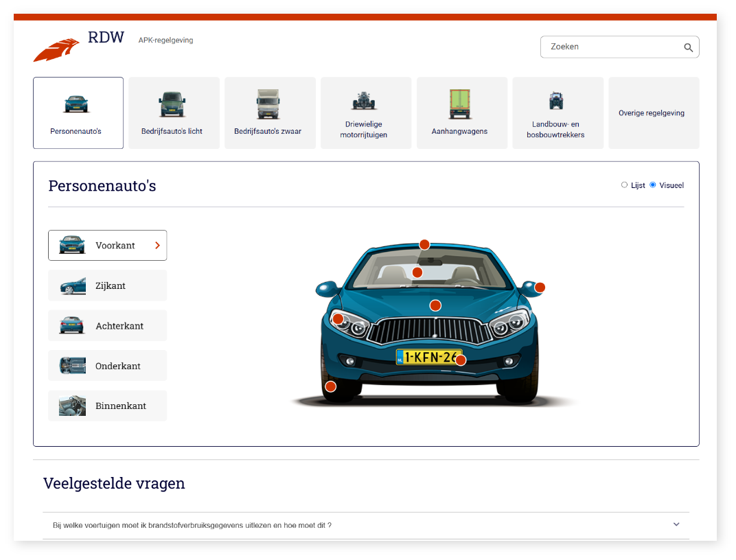Click the red hotspot on the windshield
Viewport: 736px width, 560px height.
point(417,272)
